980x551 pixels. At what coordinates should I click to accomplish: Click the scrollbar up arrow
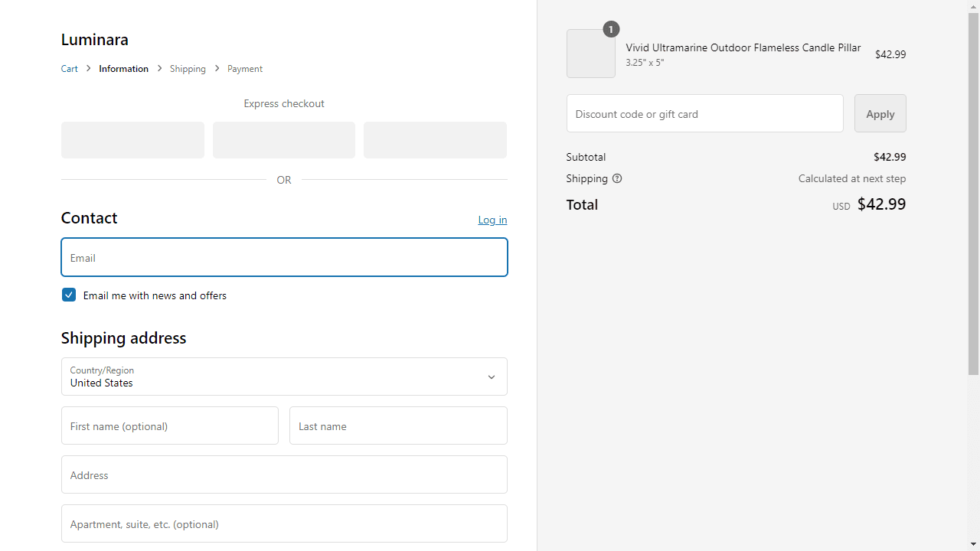973,6
